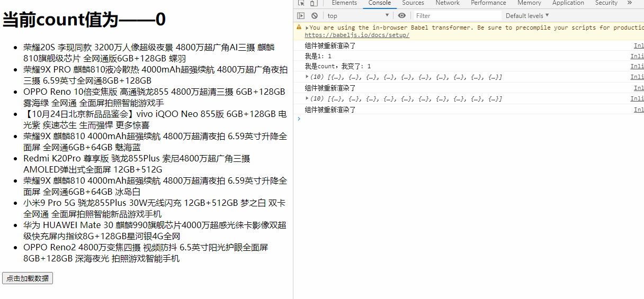Select the OPPO Reno 10倍变焦版 list item
Viewport: 644px width, 299px height.
click(x=155, y=97)
